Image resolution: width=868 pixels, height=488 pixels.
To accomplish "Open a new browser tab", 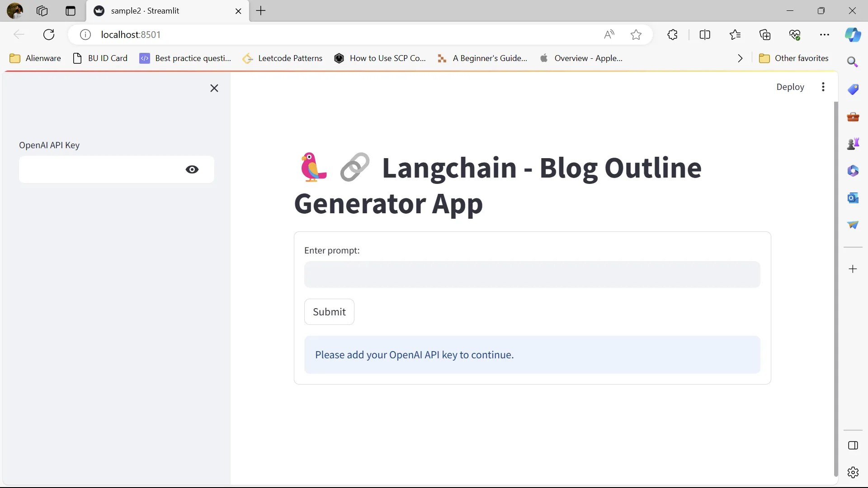I will tap(261, 11).
